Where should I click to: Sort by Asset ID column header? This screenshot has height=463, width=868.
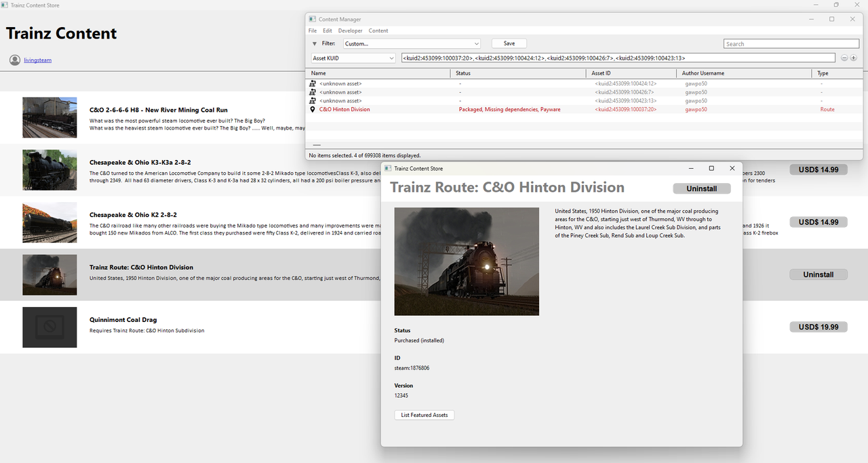(x=631, y=73)
